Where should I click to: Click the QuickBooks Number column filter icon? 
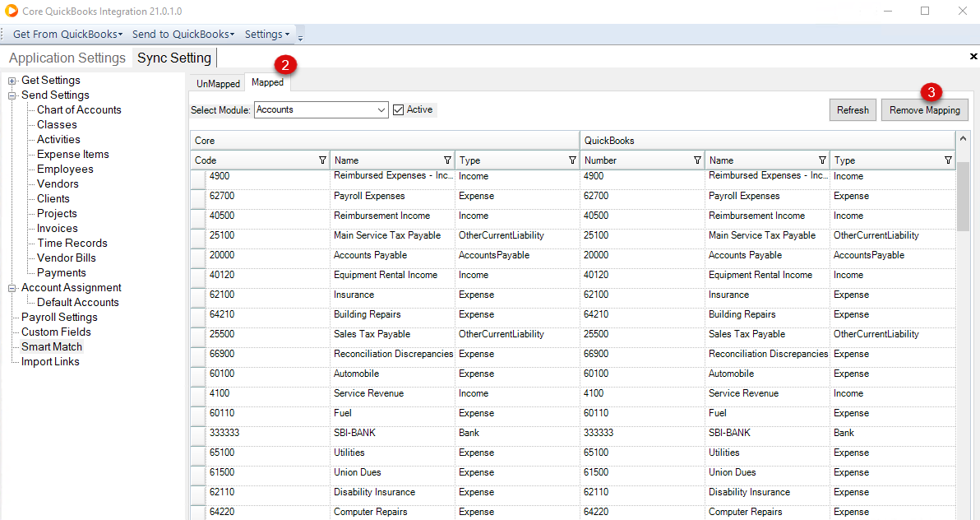click(697, 160)
